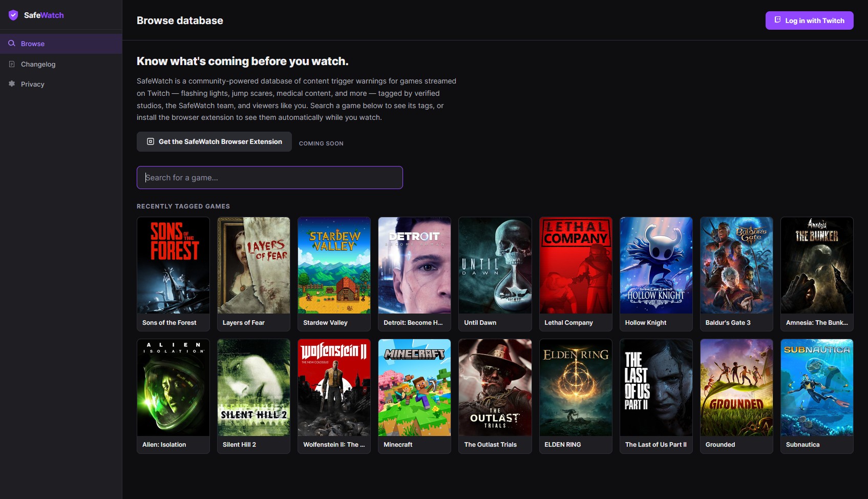Click the Browse database page heading
Image resolution: width=868 pixels, height=499 pixels.
(180, 20)
